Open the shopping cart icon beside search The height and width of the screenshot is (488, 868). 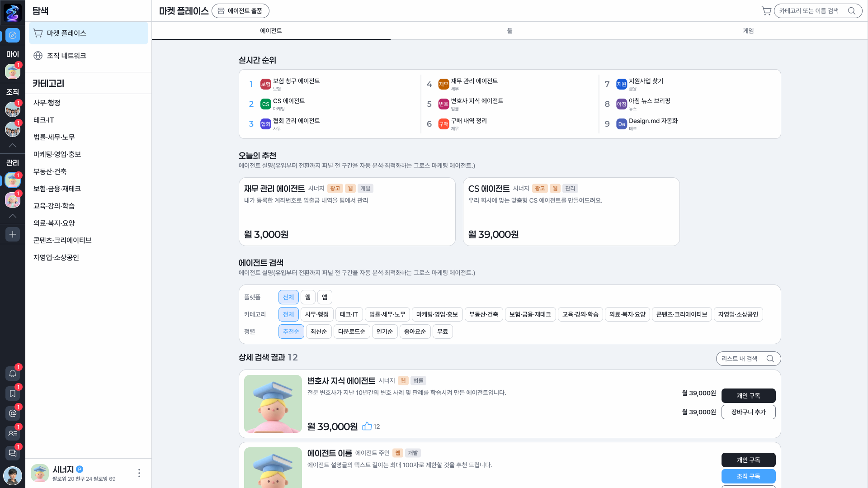tap(766, 11)
